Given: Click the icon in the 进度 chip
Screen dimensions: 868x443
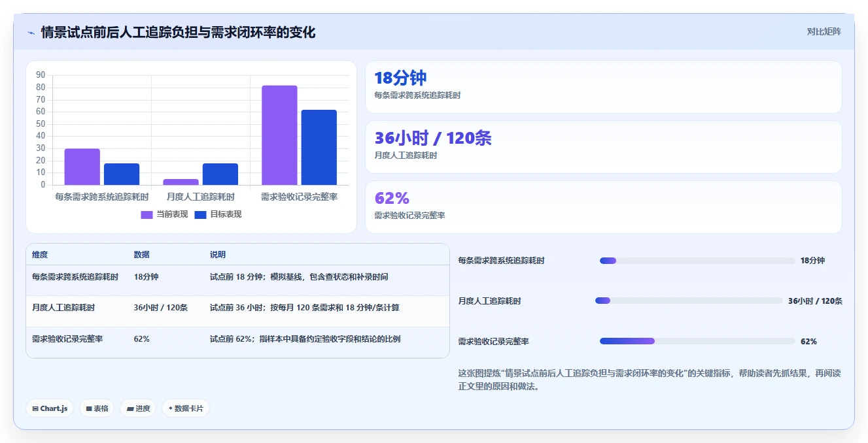Looking at the screenshot, I should coord(130,409).
